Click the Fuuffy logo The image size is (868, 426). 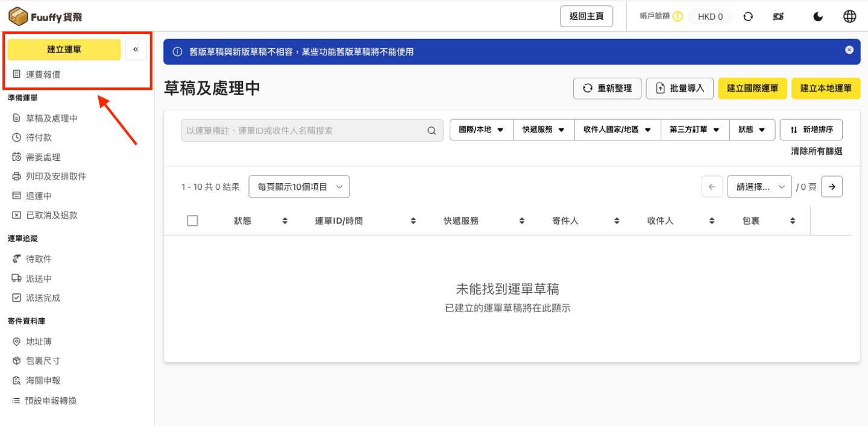(46, 16)
